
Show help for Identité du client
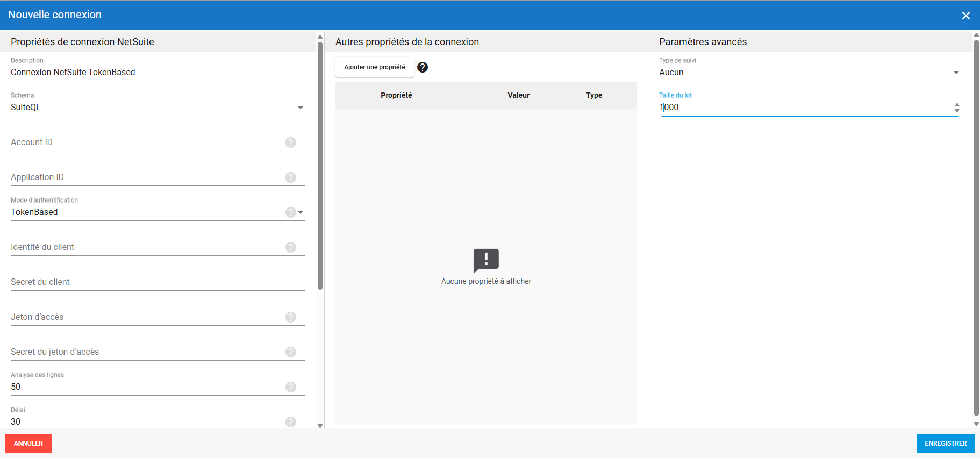(291, 247)
